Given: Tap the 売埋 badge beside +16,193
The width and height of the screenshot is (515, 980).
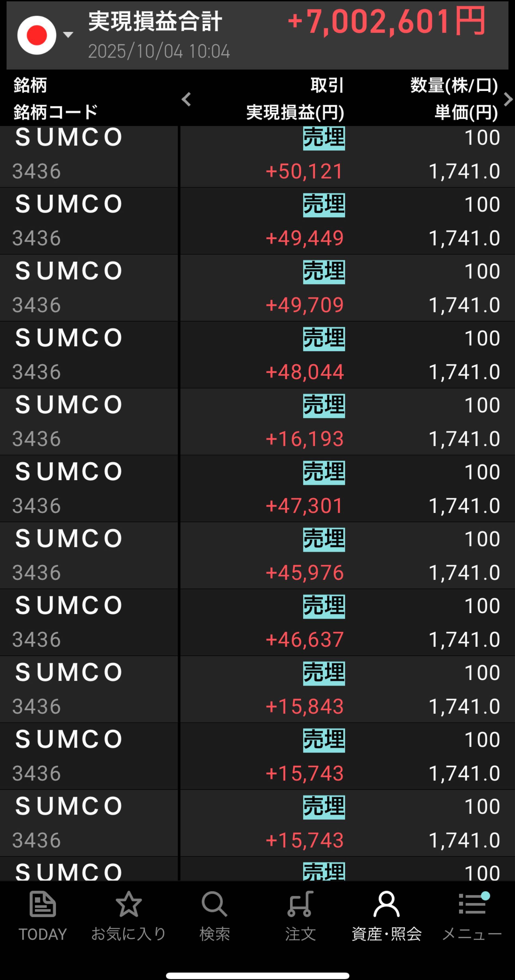Looking at the screenshot, I should click(x=324, y=406).
